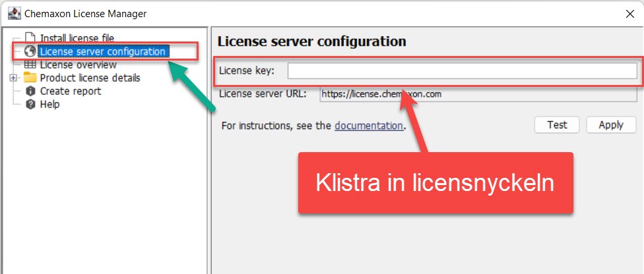Open License overview in the tree

[x=78, y=65]
